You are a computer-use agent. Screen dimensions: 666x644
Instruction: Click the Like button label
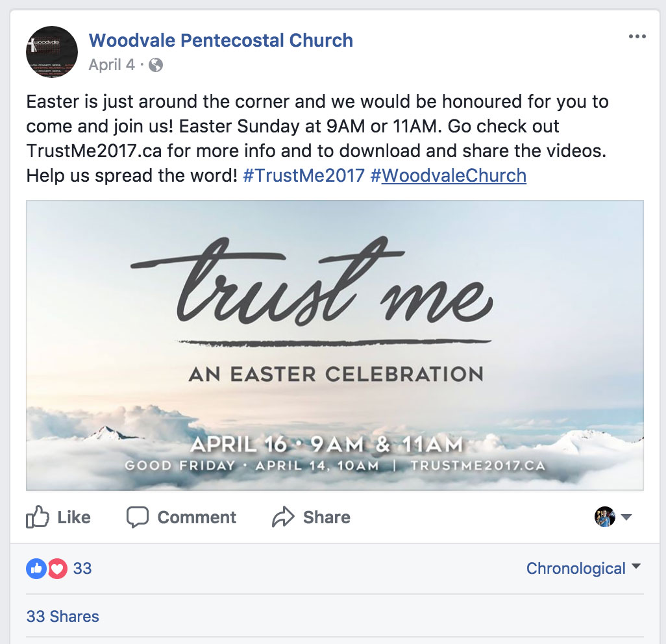point(74,517)
